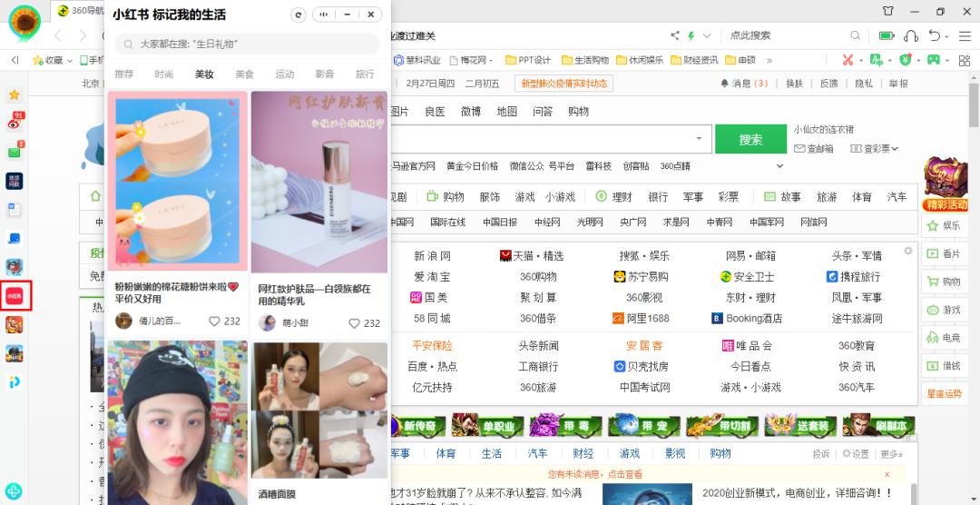Click the 星座运势 button on right

click(x=945, y=394)
